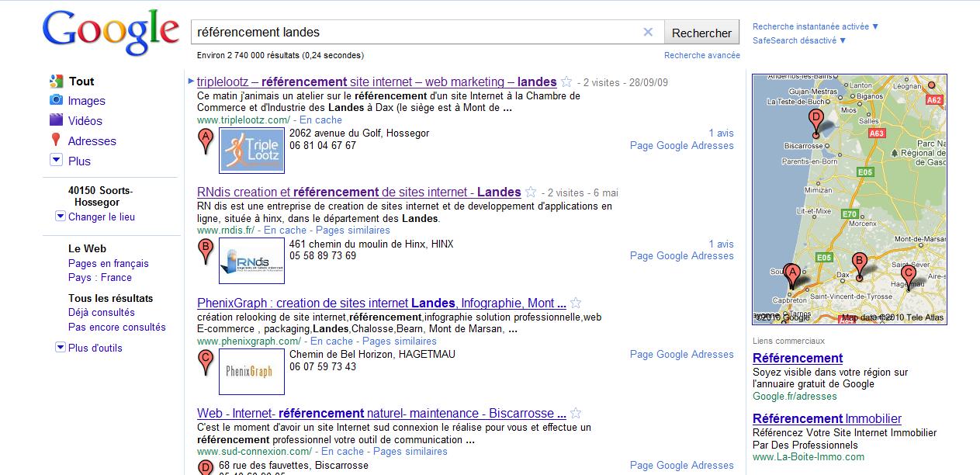Select the Tout search category
The height and width of the screenshot is (475, 980).
pos(81,81)
